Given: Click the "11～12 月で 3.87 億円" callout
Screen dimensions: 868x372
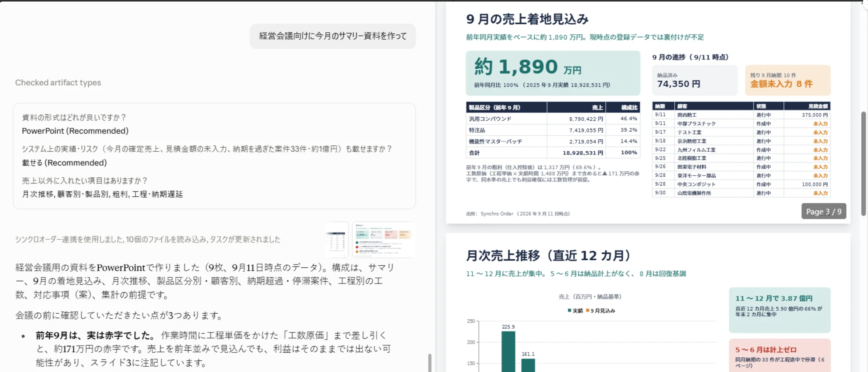Looking at the screenshot, I should pos(780,310).
